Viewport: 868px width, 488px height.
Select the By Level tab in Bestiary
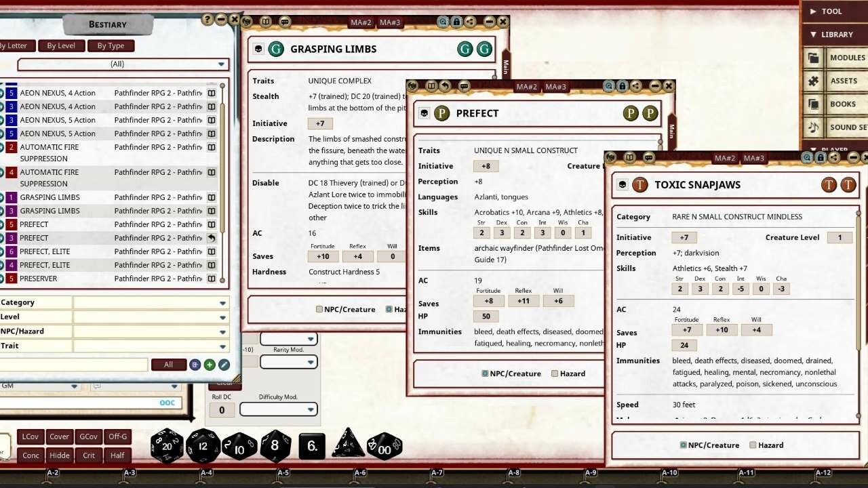[x=62, y=45]
